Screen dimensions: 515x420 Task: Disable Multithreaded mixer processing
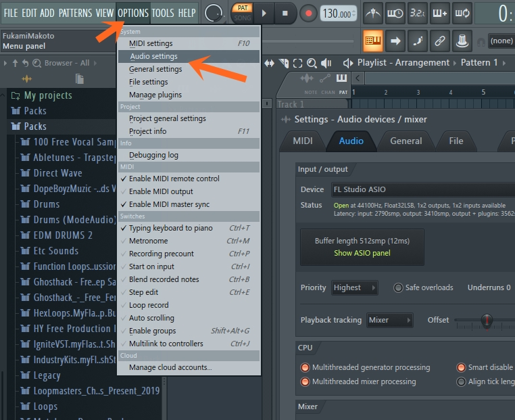(305, 381)
